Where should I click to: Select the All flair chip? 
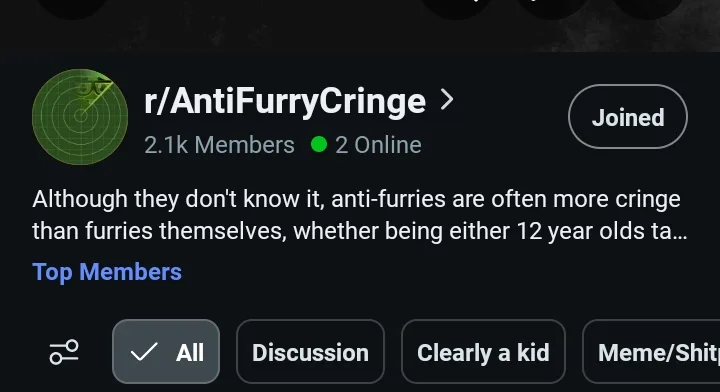point(166,352)
